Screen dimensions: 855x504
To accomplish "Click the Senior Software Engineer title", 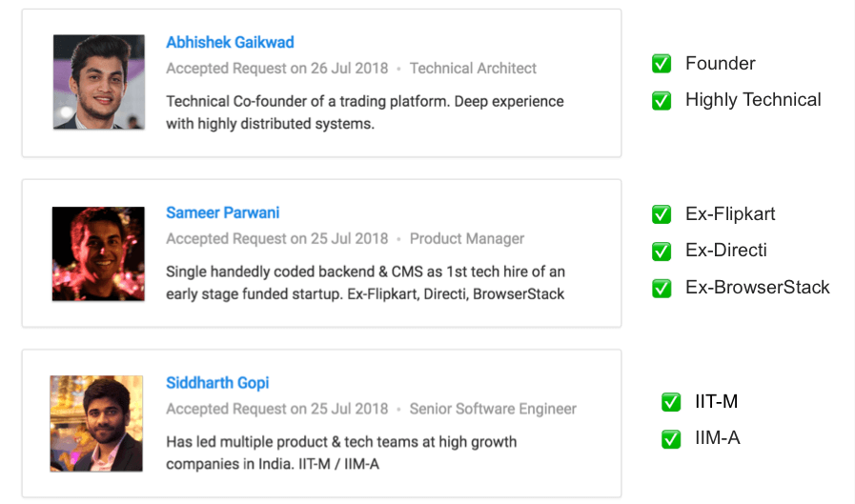I will pyautogui.click(x=493, y=409).
